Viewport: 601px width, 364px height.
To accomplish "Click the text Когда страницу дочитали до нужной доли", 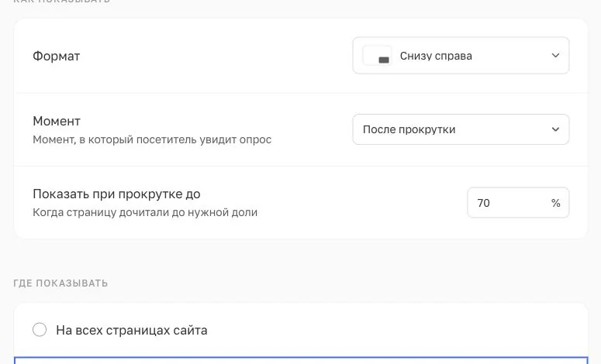I will [145, 212].
